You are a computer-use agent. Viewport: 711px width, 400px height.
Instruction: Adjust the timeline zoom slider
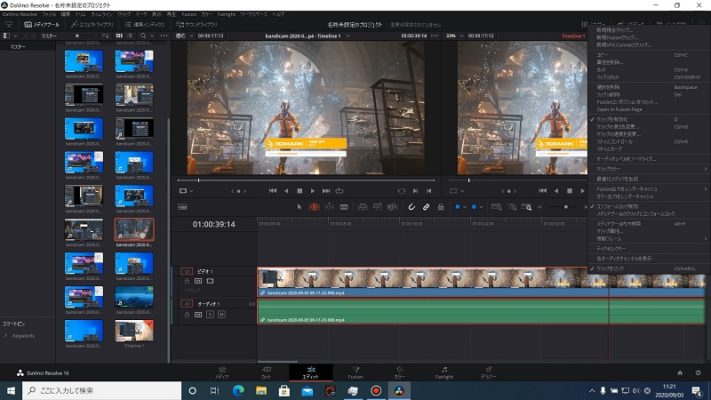click(565, 207)
